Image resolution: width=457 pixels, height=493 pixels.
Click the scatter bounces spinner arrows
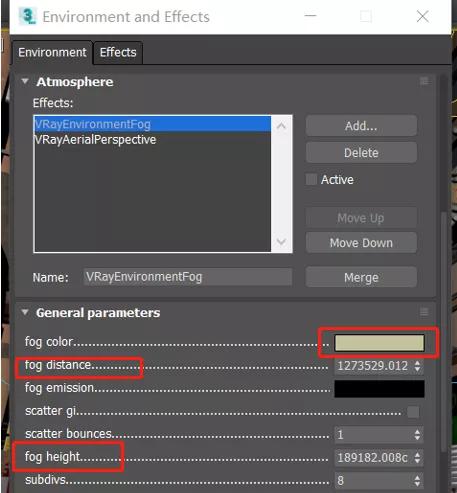tap(417, 435)
